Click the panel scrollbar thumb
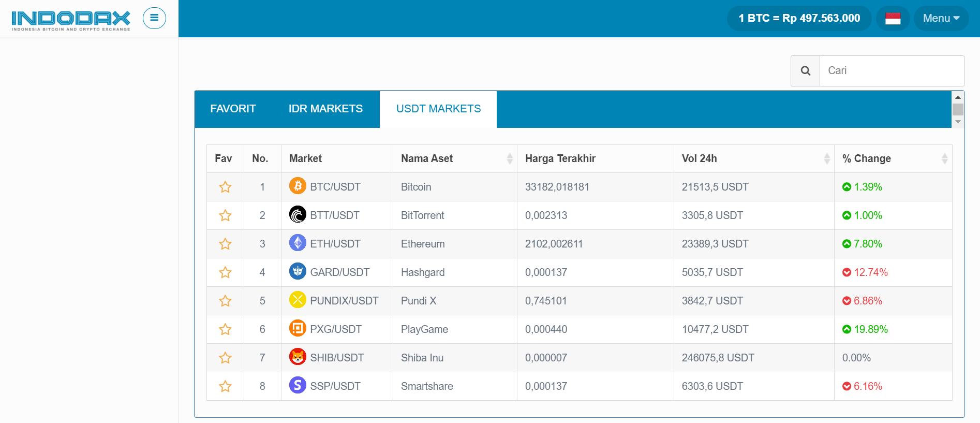 click(x=958, y=109)
